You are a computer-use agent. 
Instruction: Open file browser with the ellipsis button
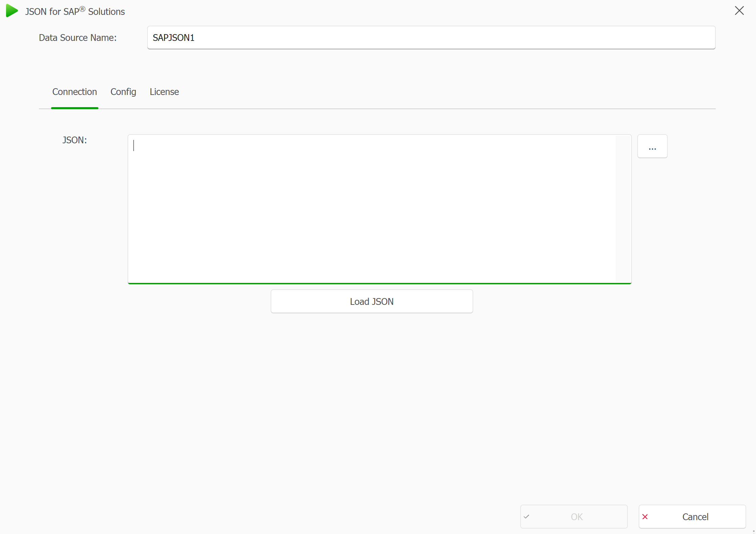[652, 146]
